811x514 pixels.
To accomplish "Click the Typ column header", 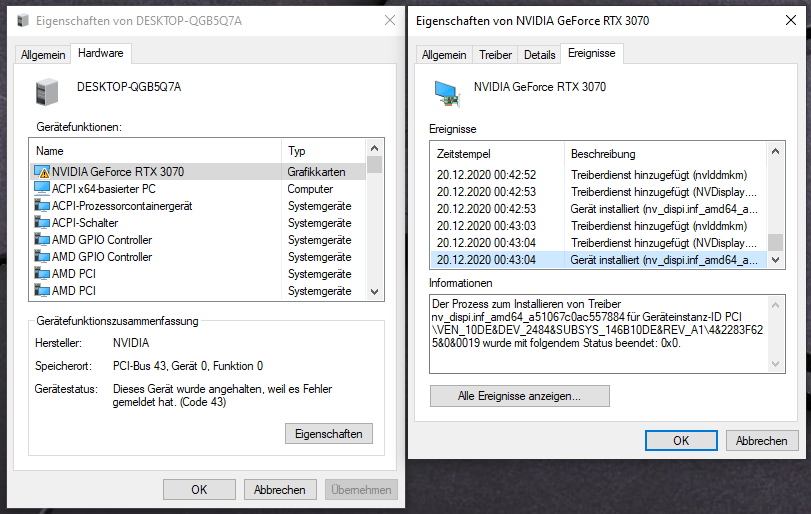I will coord(324,151).
